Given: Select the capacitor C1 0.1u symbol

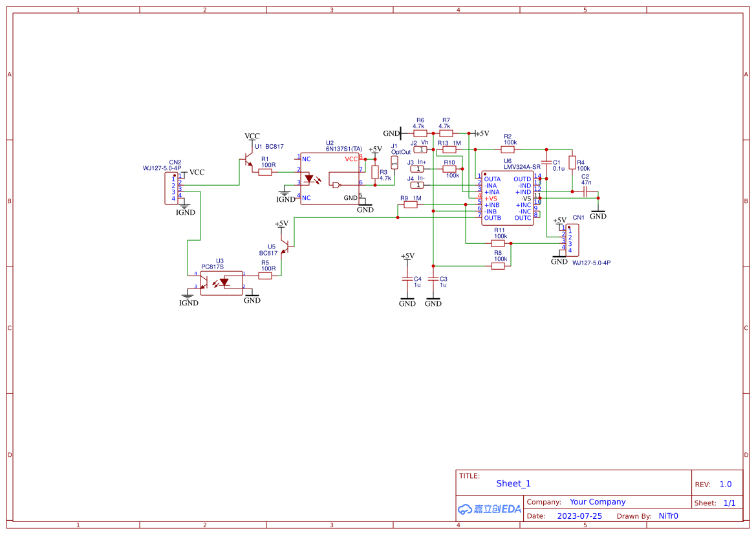Looking at the screenshot, I should (x=545, y=162).
